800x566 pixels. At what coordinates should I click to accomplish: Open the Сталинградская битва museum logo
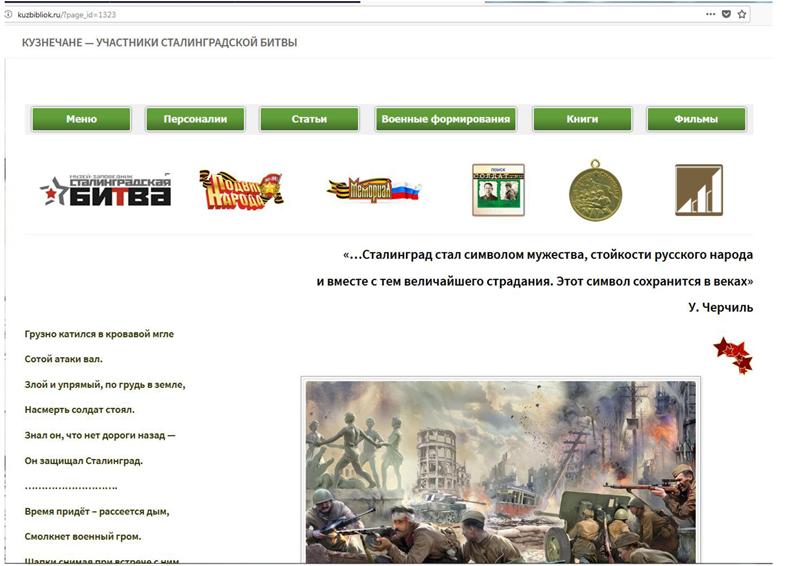point(105,190)
